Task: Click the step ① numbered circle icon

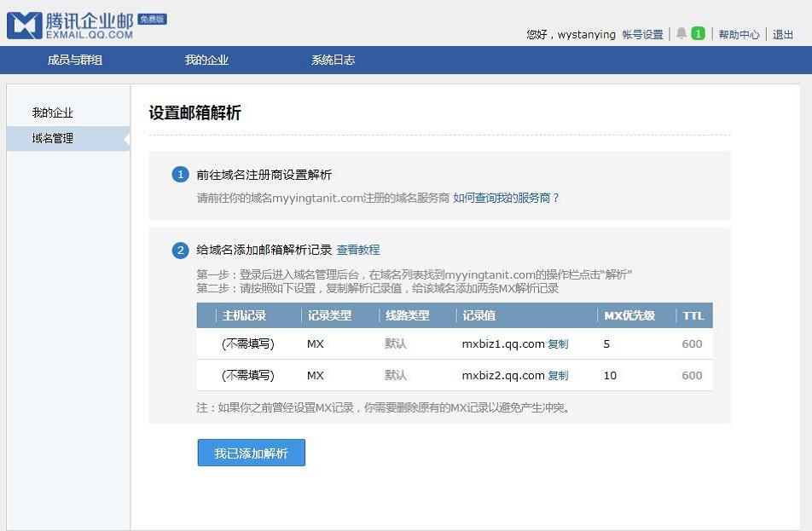Action: 180,174
